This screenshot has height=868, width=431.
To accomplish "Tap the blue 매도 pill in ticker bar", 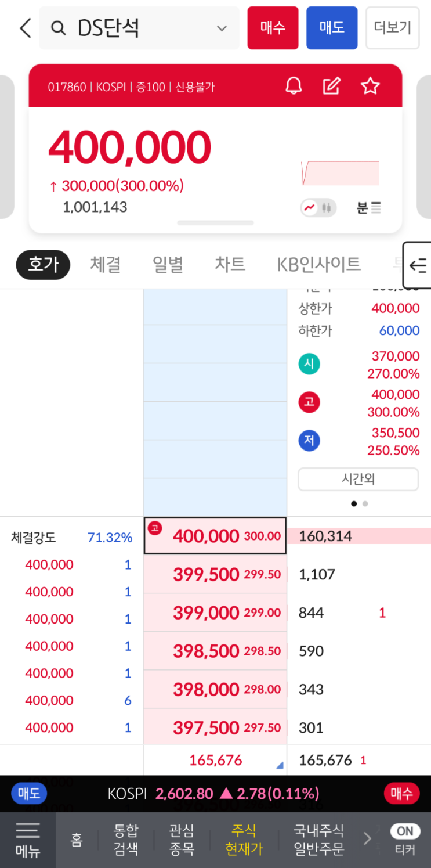I will [29, 793].
